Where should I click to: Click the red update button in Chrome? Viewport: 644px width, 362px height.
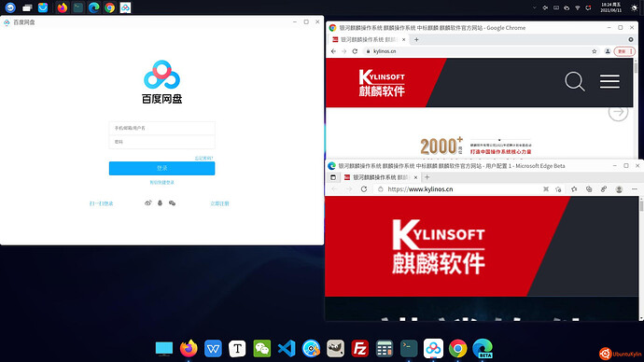click(624, 51)
